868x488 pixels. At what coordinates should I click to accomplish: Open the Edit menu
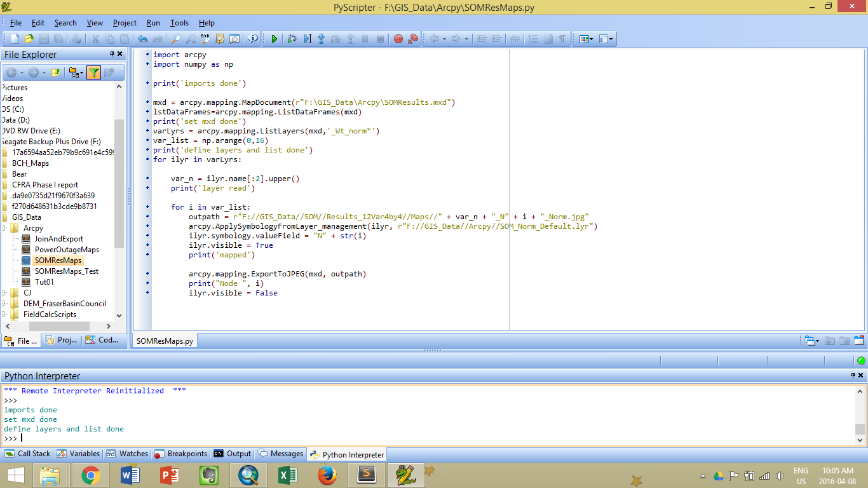pyautogui.click(x=38, y=22)
